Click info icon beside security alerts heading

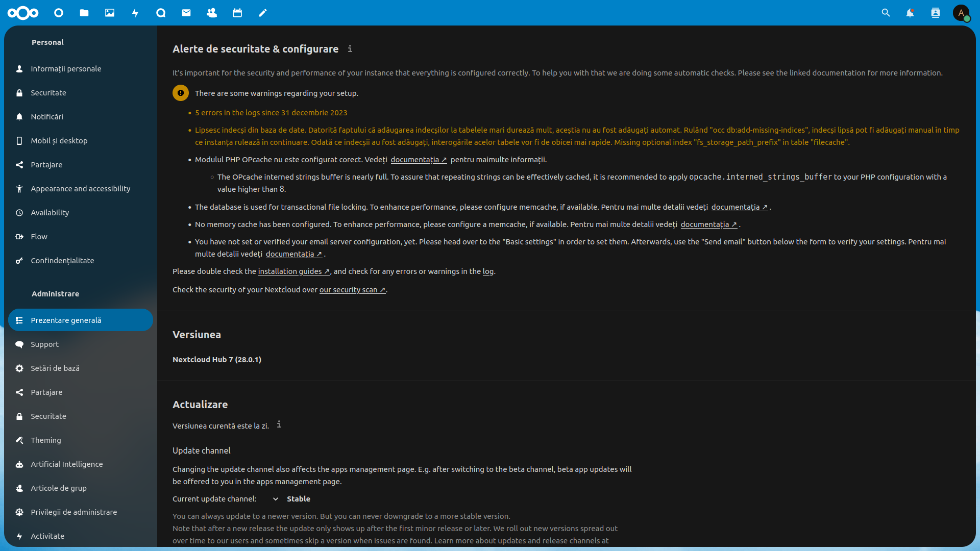(x=350, y=48)
